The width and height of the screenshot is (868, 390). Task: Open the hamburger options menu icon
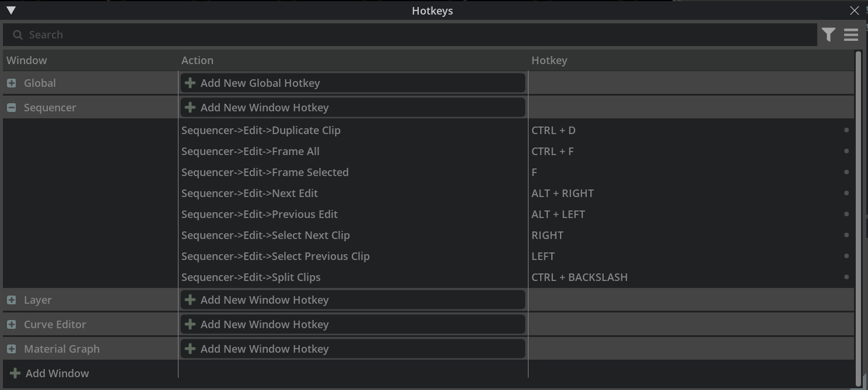point(851,35)
